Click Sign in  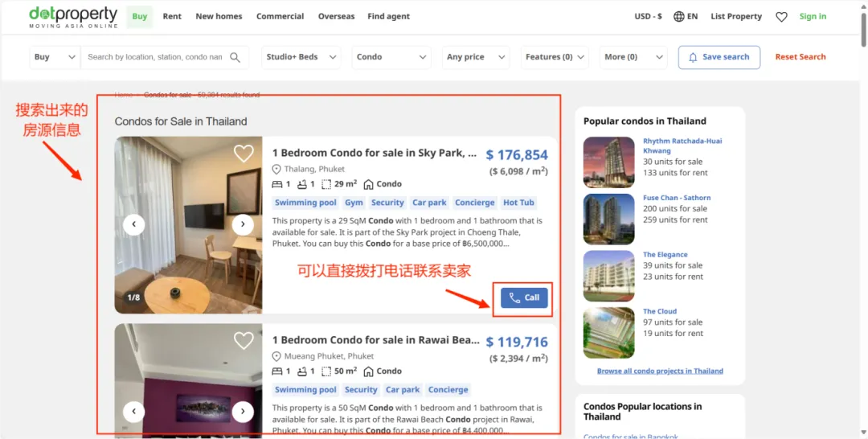pyautogui.click(x=813, y=17)
